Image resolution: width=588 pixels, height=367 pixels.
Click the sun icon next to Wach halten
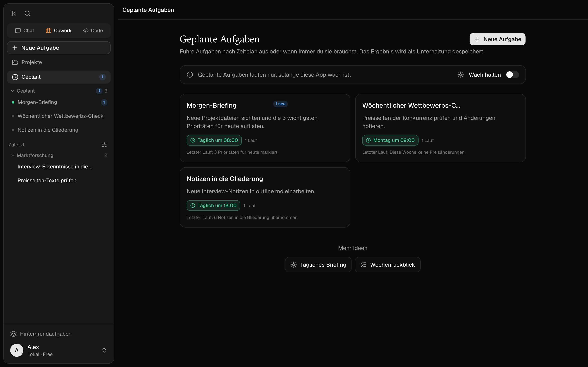(460, 74)
